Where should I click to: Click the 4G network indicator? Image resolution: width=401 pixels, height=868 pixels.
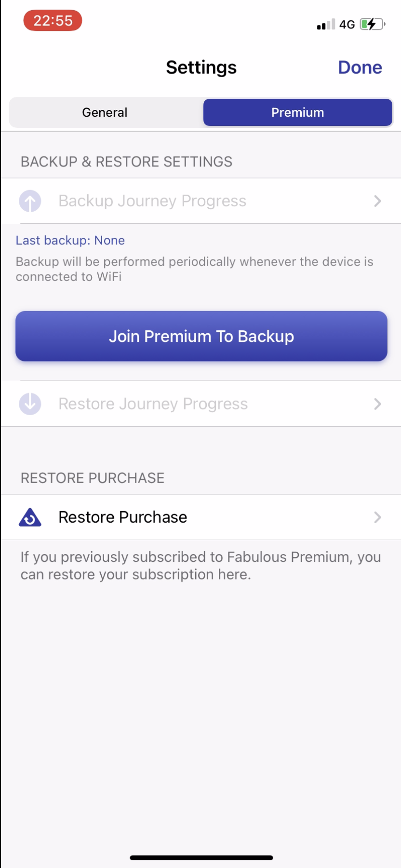pos(346,25)
